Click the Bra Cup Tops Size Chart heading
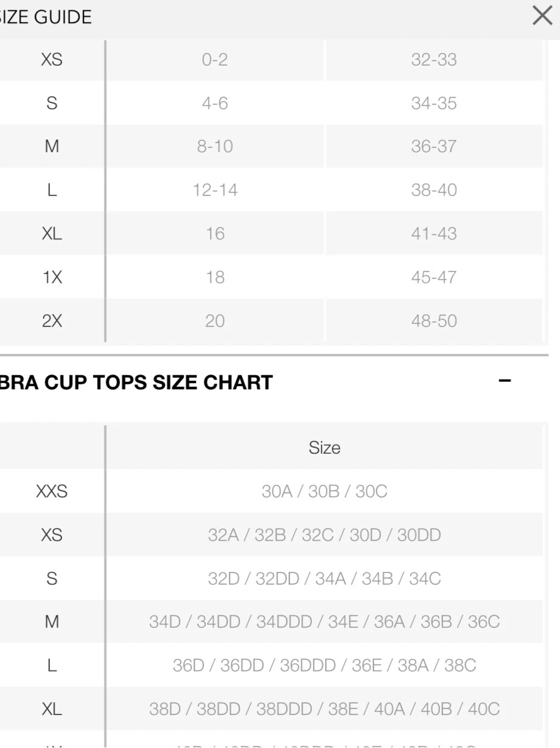 [136, 383]
